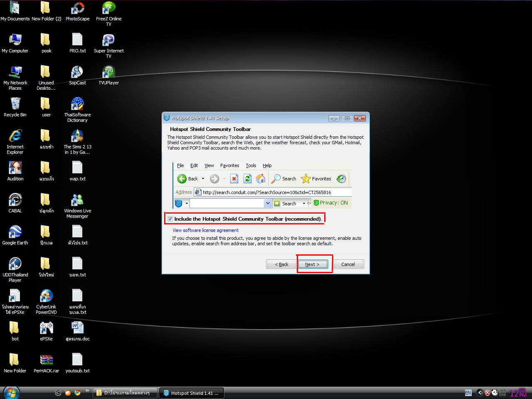Open the Back history dropdown arrow
The width and height of the screenshot is (532, 399).
click(x=203, y=179)
